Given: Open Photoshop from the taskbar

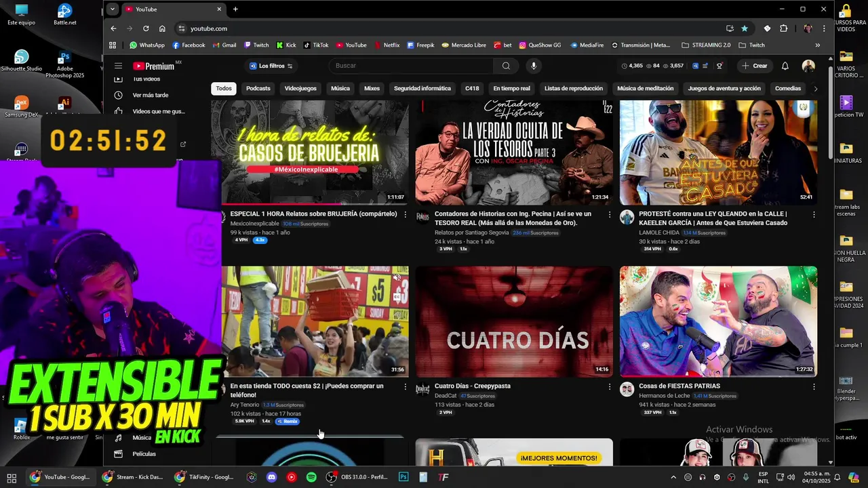Looking at the screenshot, I should click(403, 477).
